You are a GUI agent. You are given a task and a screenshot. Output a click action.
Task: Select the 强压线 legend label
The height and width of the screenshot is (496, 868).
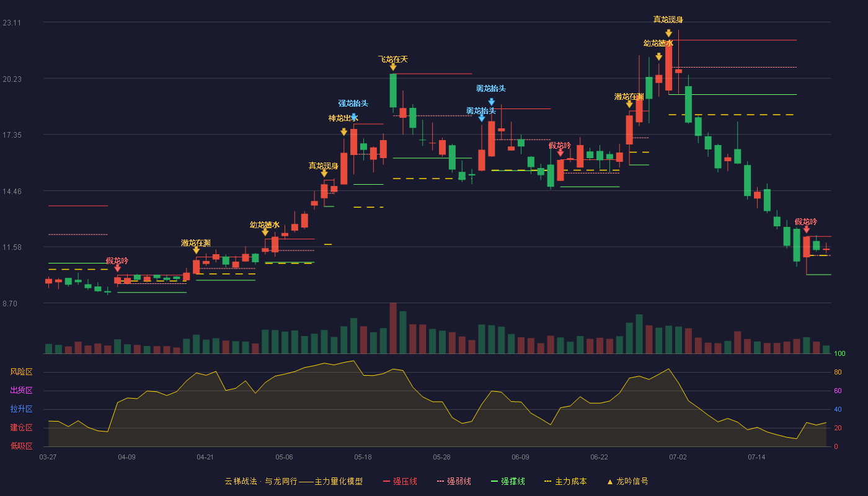[x=405, y=481]
